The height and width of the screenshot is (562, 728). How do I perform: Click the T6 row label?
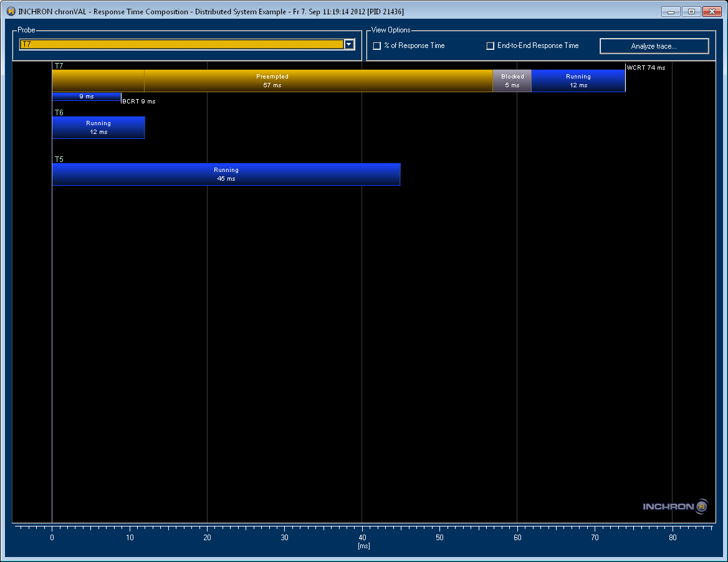click(x=59, y=113)
